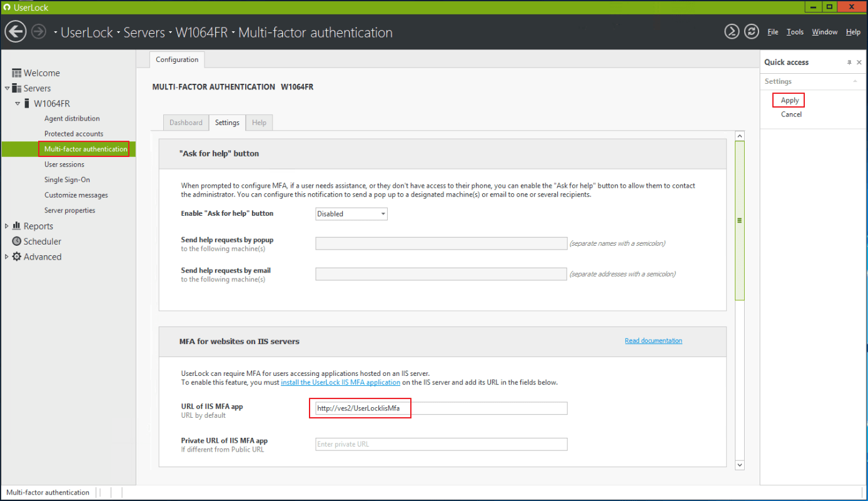Viewport: 868px width, 501px height.
Task: Click the settings scrollbar down arrow
Action: 740,465
